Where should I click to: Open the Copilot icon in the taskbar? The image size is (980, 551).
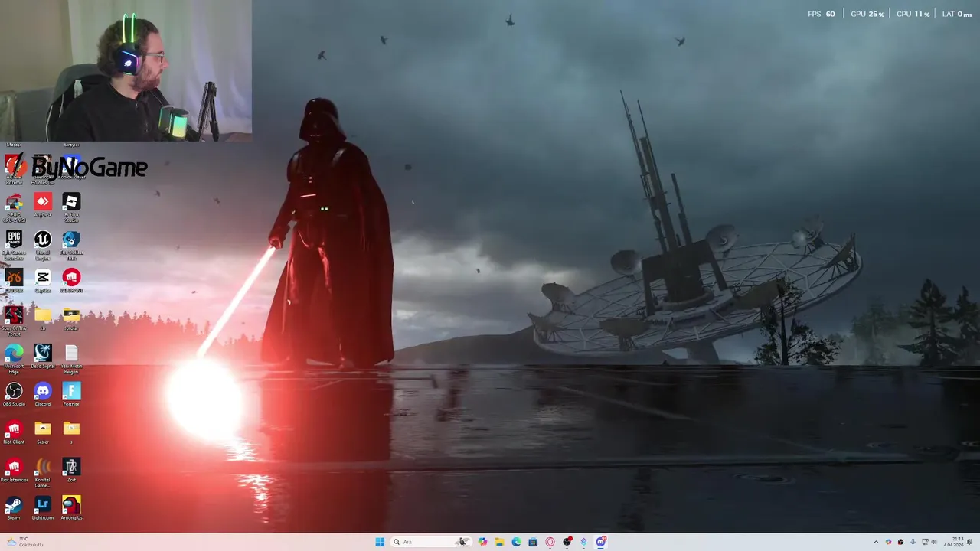click(x=482, y=542)
